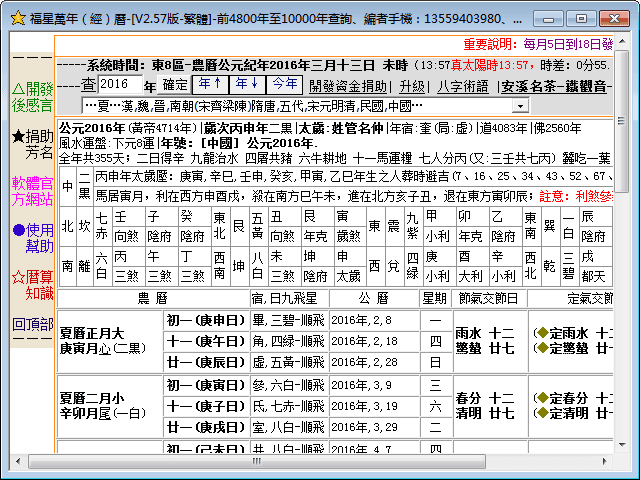This screenshot has height=480, width=640.
Task: Click 回頂部 to return to top
Action: click(x=32, y=324)
